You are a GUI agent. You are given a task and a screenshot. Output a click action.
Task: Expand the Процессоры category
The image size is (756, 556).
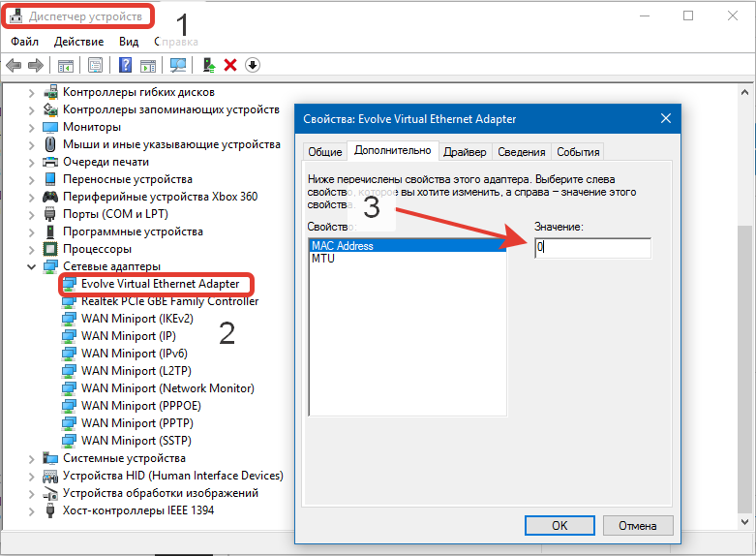coord(31,249)
